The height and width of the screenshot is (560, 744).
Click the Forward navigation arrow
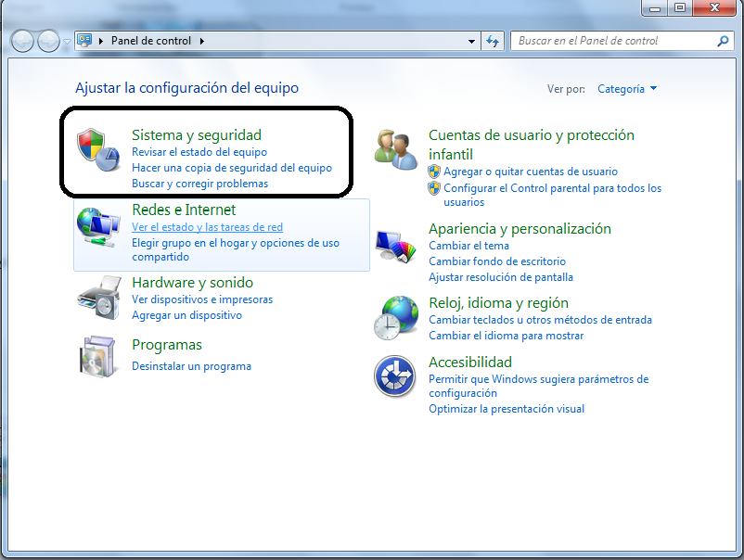(x=48, y=41)
